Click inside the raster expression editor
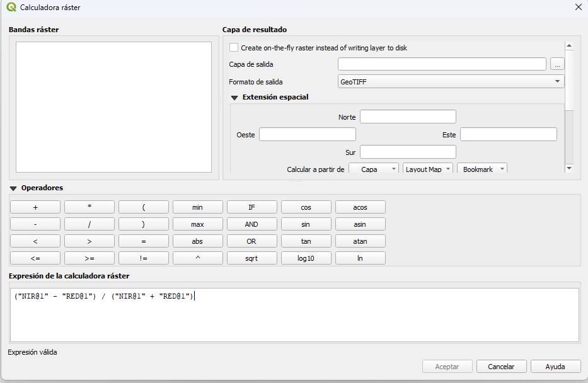Image resolution: width=588 pixels, height=383 pixels. [294, 315]
